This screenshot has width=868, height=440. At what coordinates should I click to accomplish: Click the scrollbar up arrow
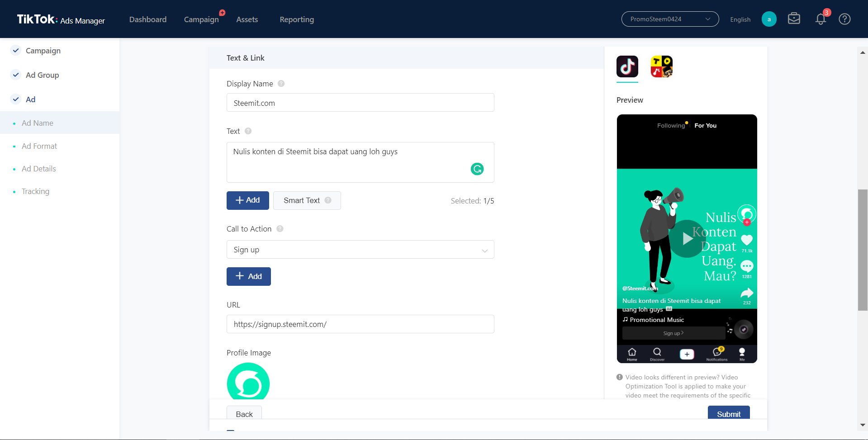863,52
